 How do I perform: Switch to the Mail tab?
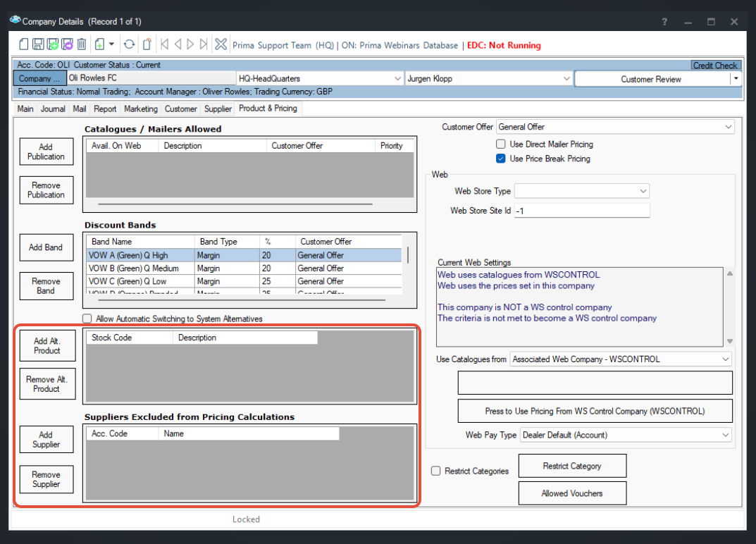click(x=80, y=109)
